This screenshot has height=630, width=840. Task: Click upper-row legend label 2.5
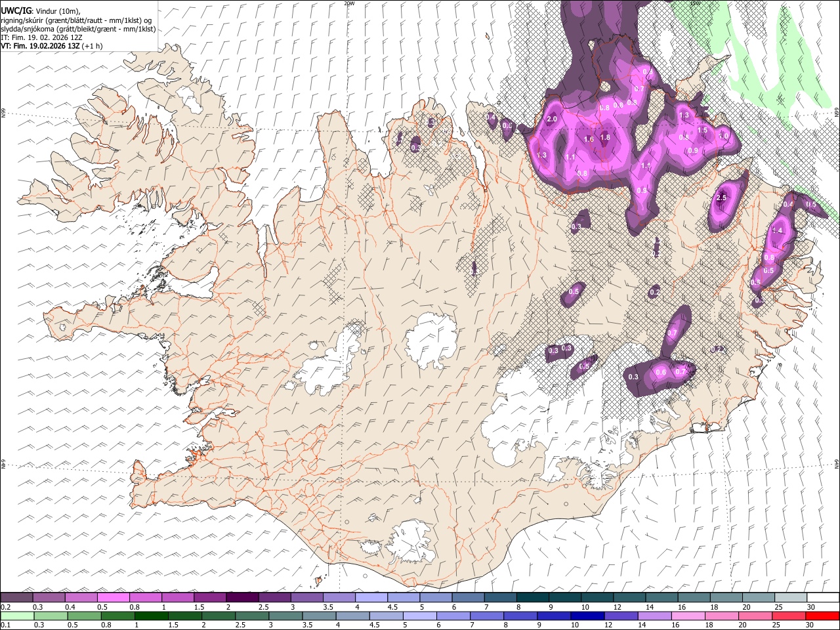pyautogui.click(x=264, y=607)
